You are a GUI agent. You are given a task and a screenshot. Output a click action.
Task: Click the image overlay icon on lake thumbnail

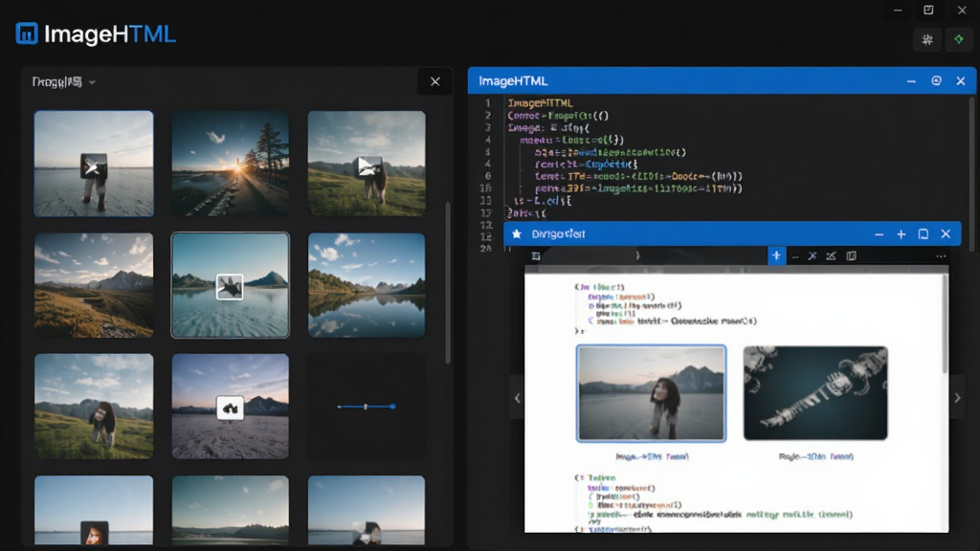230,287
